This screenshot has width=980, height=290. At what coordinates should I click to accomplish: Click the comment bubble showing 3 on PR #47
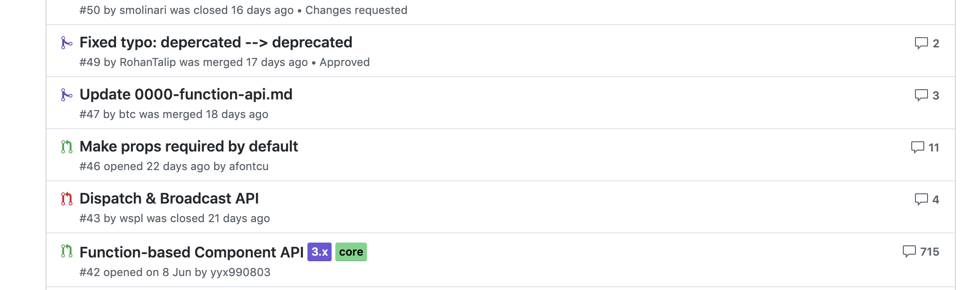(926, 95)
